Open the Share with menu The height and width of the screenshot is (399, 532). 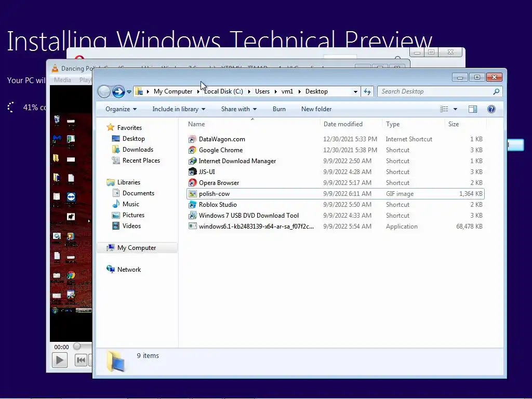click(x=239, y=109)
